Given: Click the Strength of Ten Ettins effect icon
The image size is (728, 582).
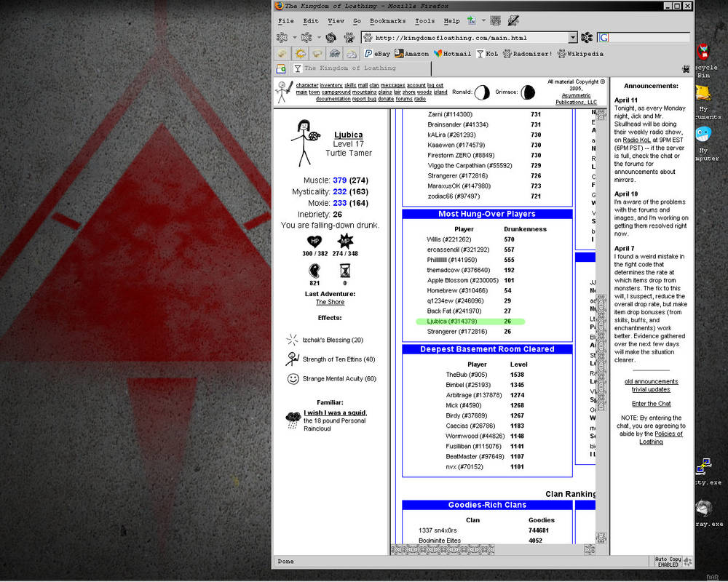Looking at the screenshot, I should coord(293,359).
